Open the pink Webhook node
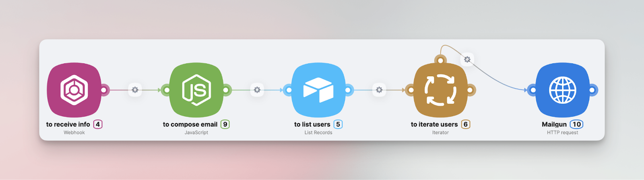This screenshot has width=644, height=180. [x=74, y=90]
